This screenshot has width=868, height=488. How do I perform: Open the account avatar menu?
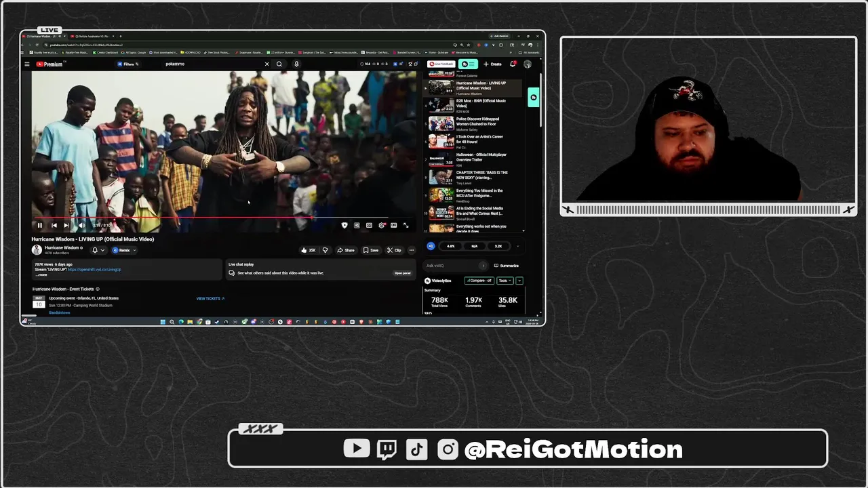click(x=528, y=64)
